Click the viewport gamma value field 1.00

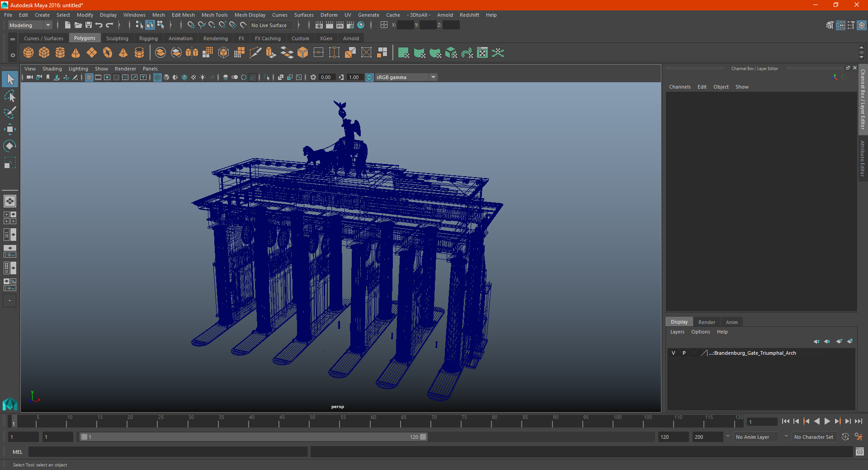coord(354,77)
